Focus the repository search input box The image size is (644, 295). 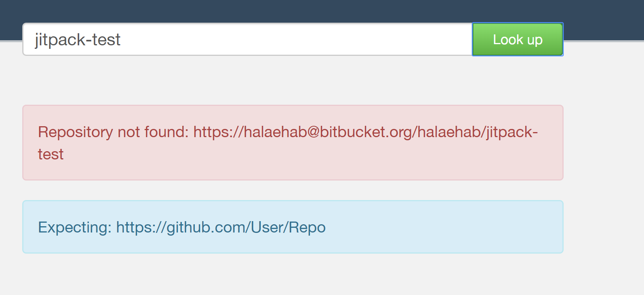tap(234, 39)
